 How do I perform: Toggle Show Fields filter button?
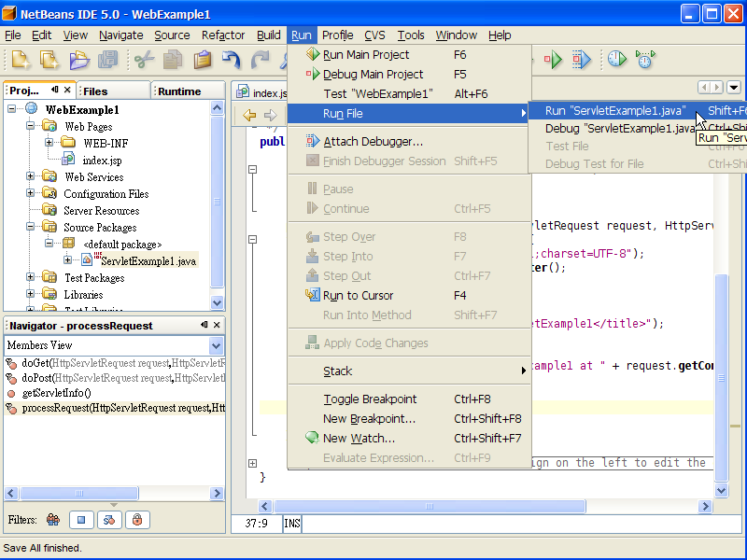pyautogui.click(x=81, y=520)
